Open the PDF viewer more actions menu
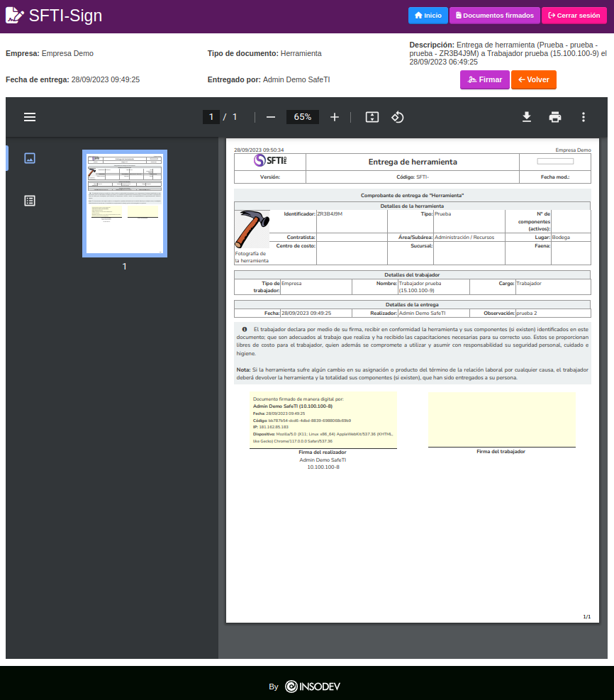 coord(584,117)
